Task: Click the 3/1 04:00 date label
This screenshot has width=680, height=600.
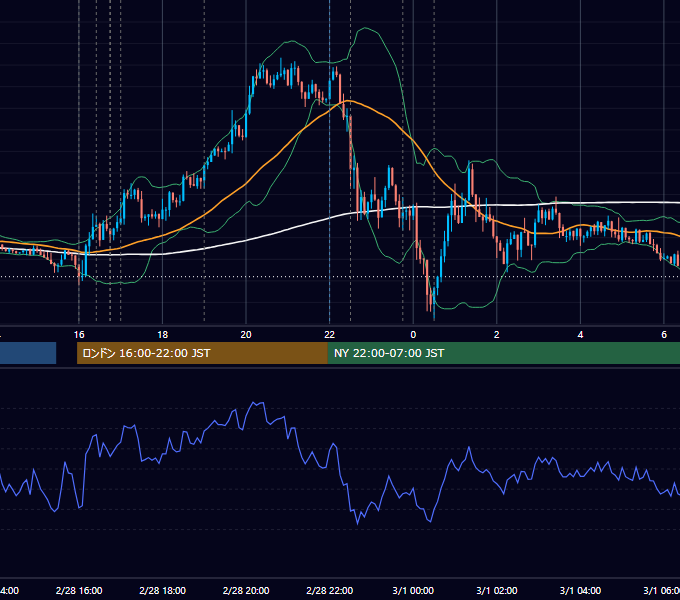Action: point(580,590)
